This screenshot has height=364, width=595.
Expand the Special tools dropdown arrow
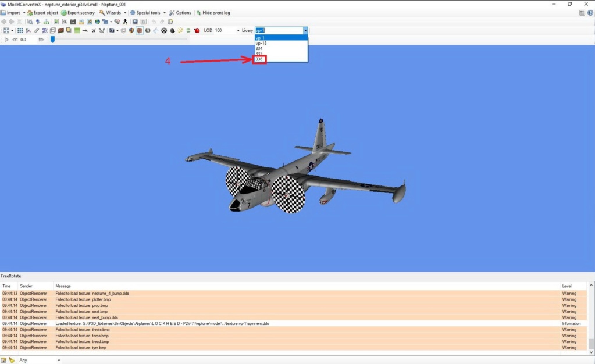click(164, 13)
